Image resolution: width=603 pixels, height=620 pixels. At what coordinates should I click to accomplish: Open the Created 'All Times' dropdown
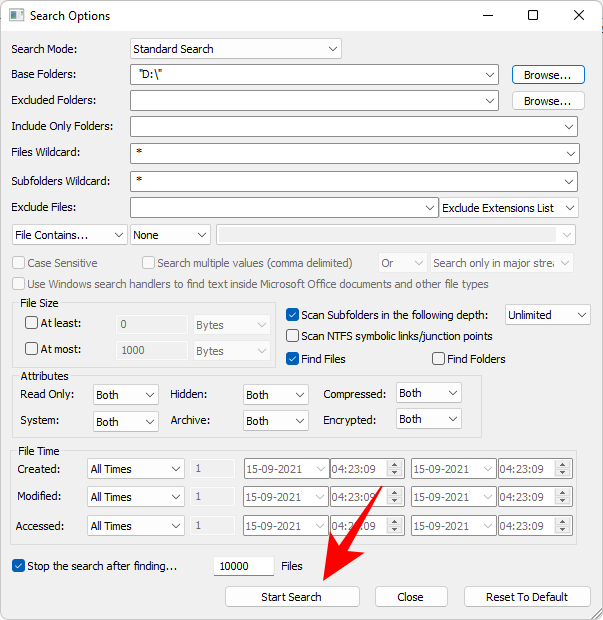tap(135, 469)
